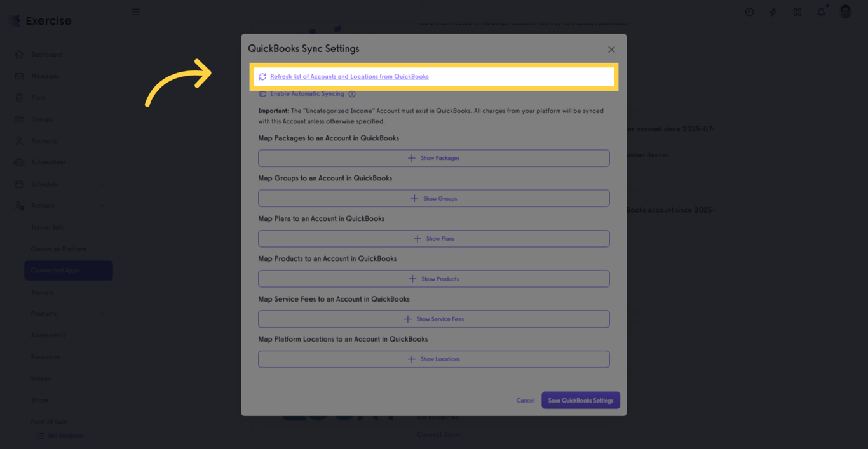868x449 pixels.
Task: Toggle the Enable Automatic Syncing switch
Action: point(262,94)
